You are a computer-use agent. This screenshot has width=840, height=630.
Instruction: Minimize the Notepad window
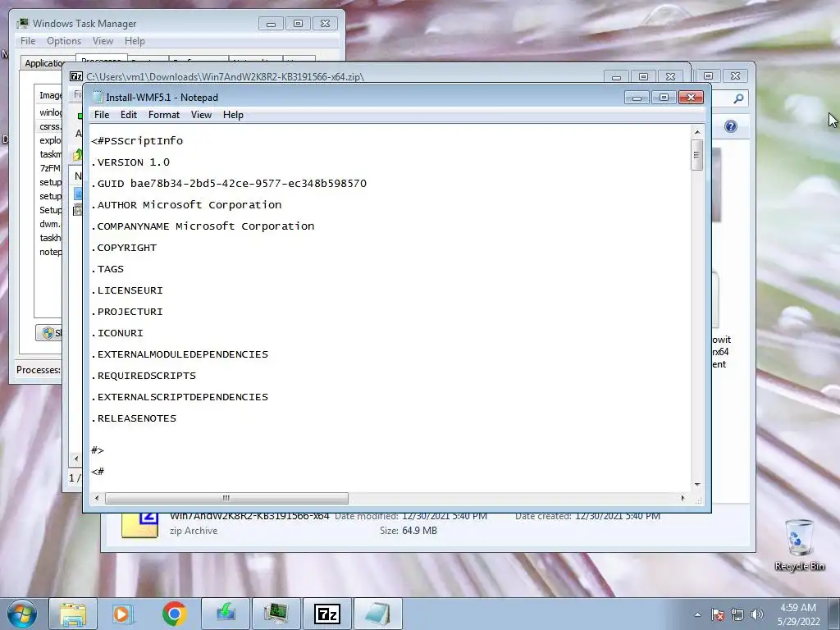click(637, 97)
